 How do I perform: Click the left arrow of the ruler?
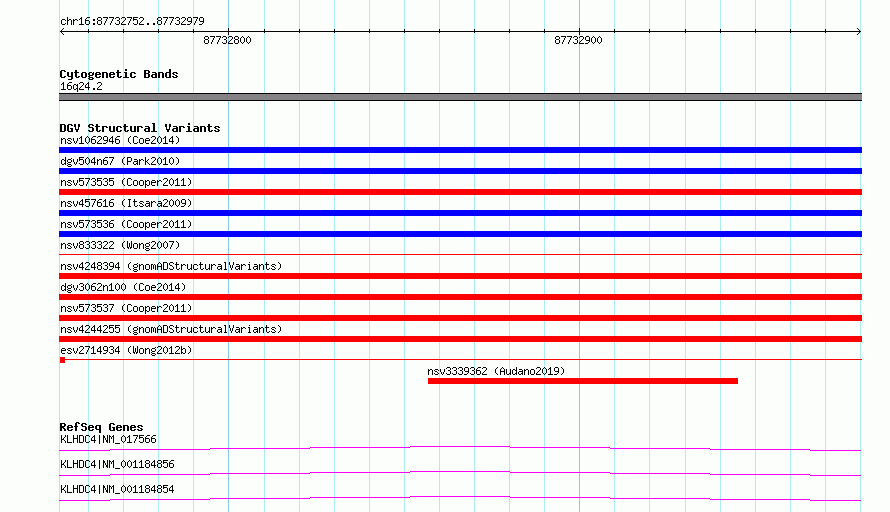coord(62,31)
